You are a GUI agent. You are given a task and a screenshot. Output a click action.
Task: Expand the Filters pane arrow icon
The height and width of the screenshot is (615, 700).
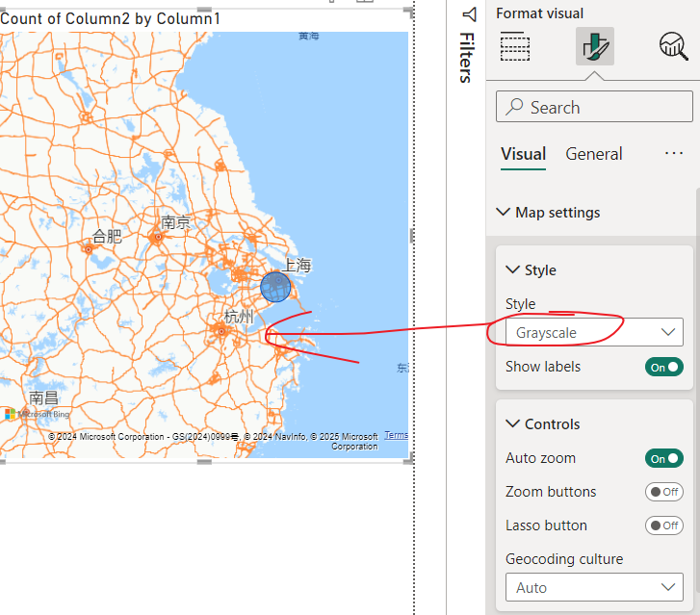pyautogui.click(x=469, y=14)
